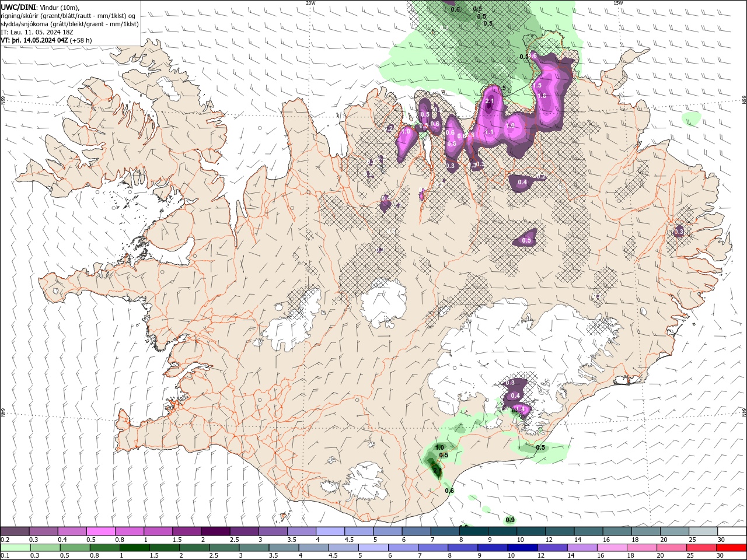Pick lower legend swatch between 0.5 and 0.8
This screenshot has width=747, height=560.
click(x=74, y=548)
